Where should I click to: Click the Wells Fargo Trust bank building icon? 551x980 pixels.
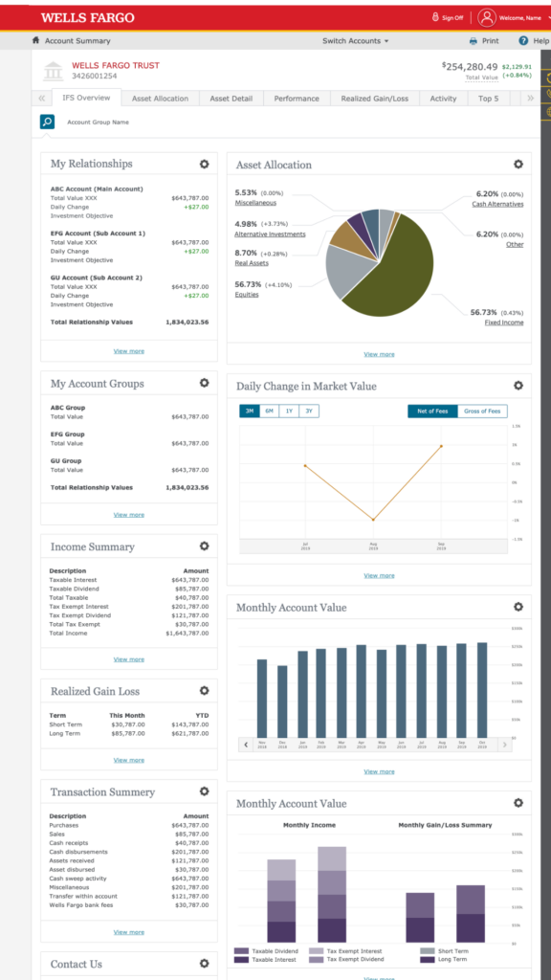pyautogui.click(x=54, y=71)
